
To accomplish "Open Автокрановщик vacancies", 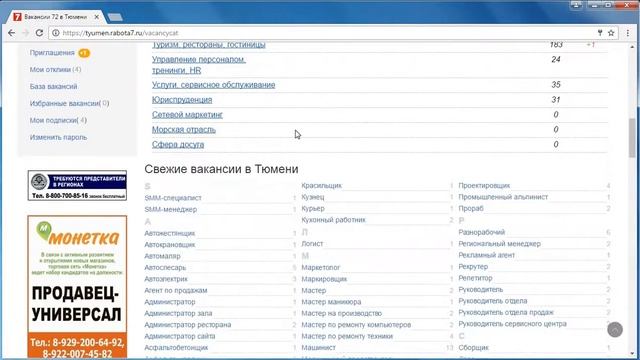I will click(x=170, y=245).
